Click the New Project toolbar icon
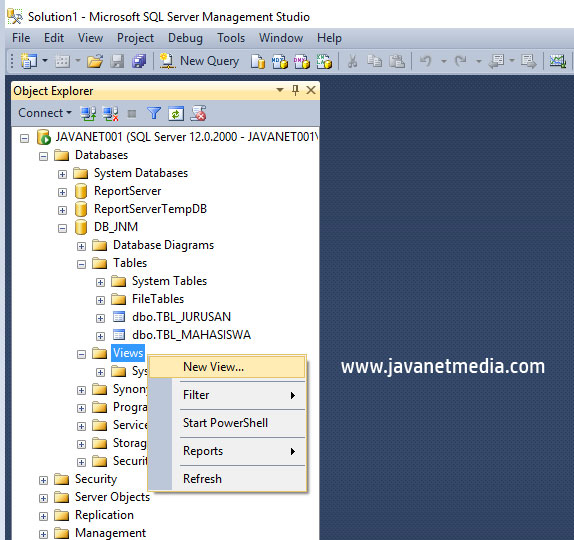Screen dimensions: 574x540 coord(29,61)
